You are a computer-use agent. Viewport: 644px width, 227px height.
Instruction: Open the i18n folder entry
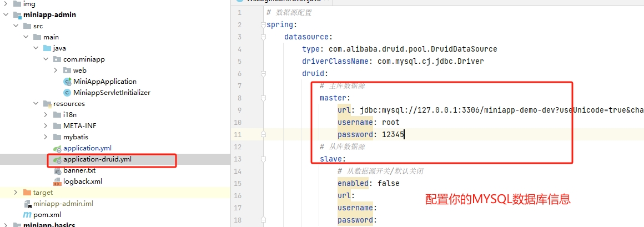pos(69,115)
